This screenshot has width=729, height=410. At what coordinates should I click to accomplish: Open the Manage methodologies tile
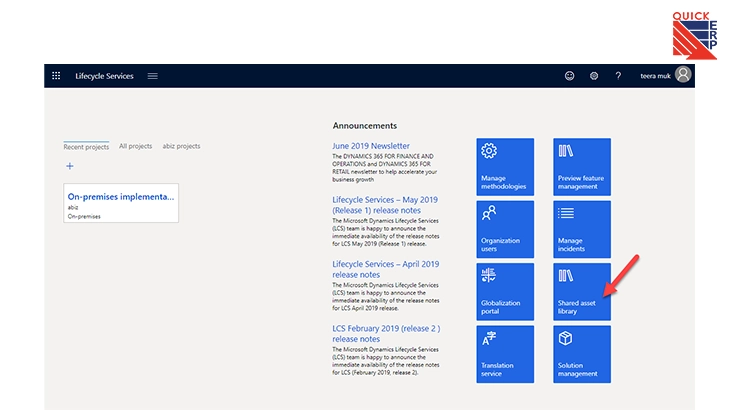(505, 166)
